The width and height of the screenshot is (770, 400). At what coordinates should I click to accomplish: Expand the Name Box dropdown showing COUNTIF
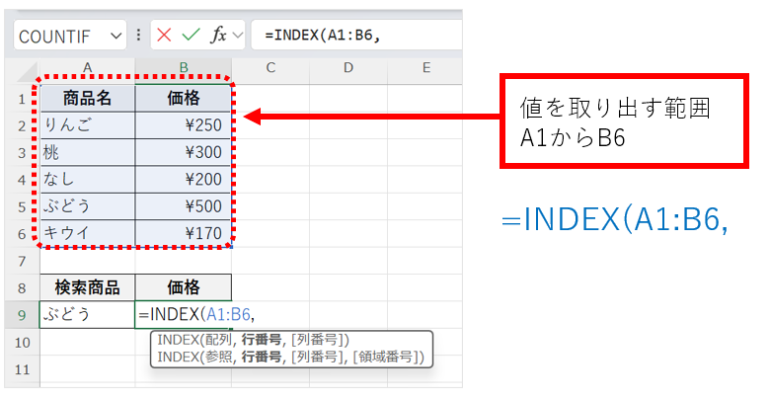click(x=116, y=36)
